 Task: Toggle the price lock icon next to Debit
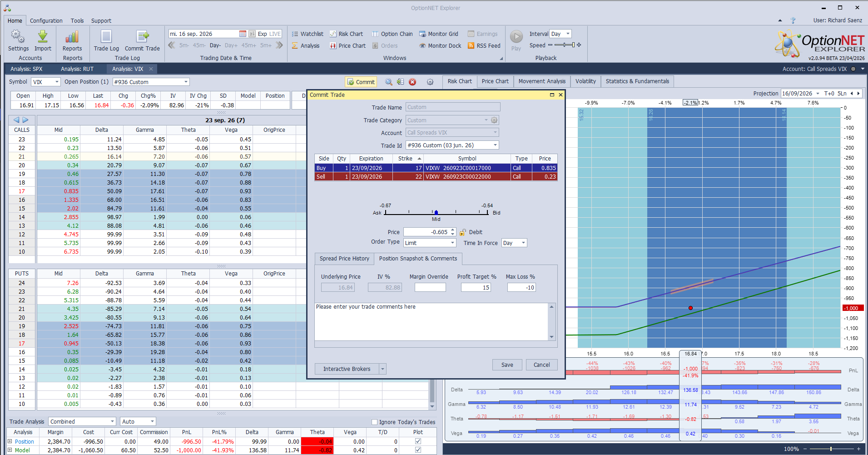[x=462, y=232]
